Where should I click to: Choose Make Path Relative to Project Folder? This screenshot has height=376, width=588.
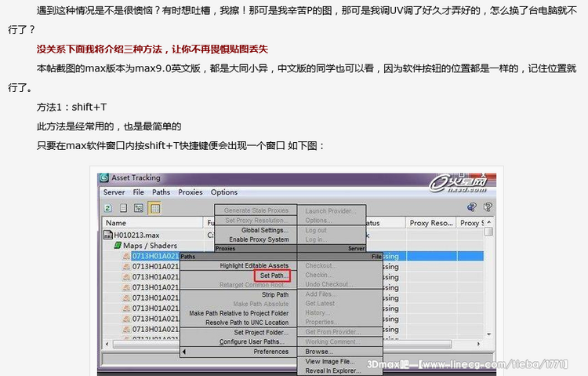[x=239, y=313]
